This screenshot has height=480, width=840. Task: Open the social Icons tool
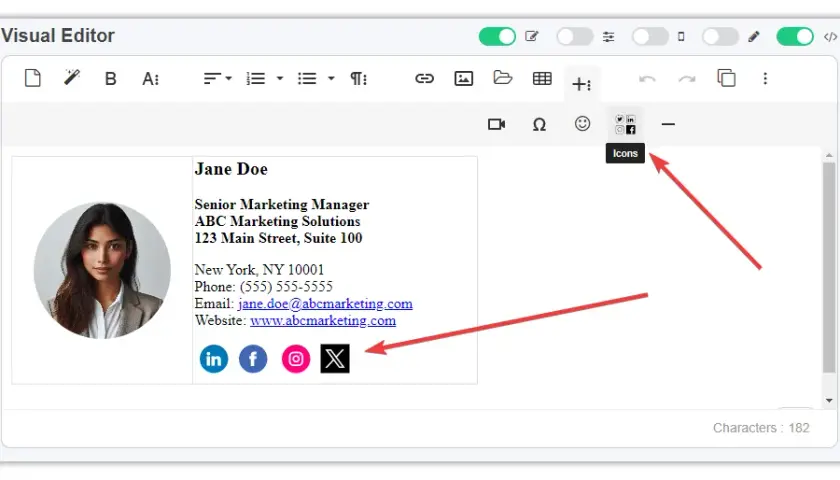(x=625, y=124)
